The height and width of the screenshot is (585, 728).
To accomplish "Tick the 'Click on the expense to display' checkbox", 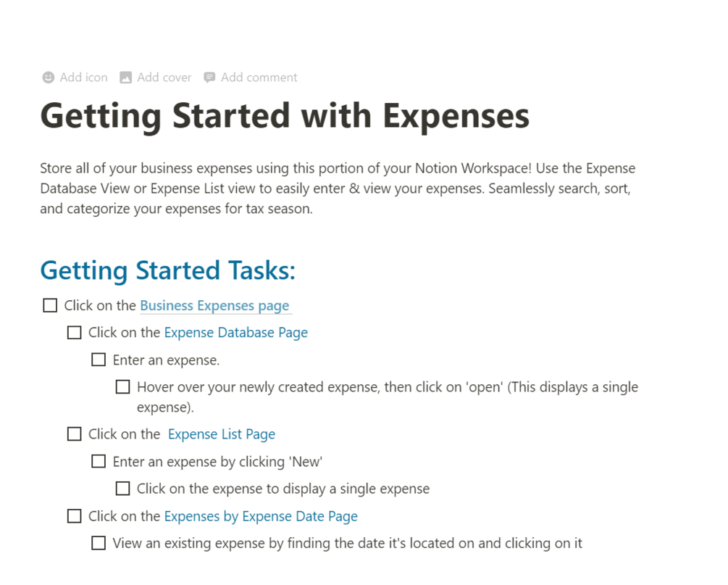I will (122, 489).
